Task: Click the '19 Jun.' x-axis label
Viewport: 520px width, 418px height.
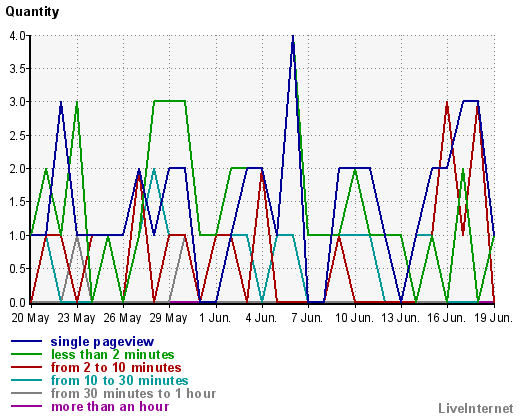Action: tap(493, 318)
